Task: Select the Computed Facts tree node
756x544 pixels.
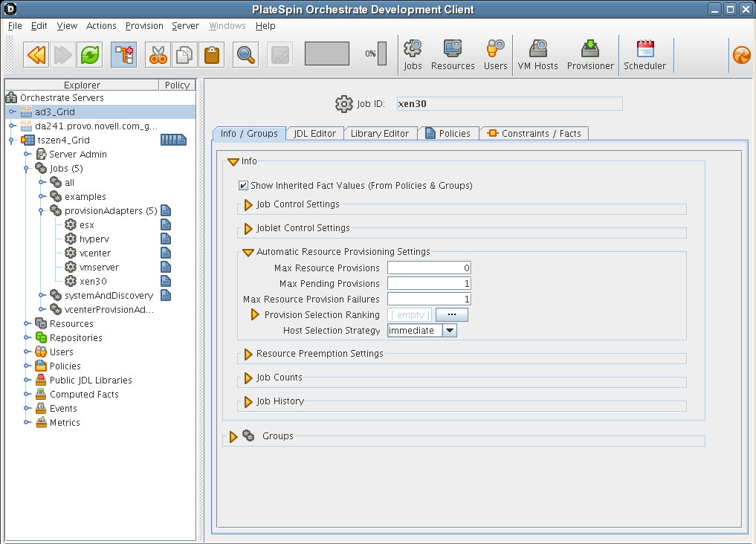Action: click(84, 394)
